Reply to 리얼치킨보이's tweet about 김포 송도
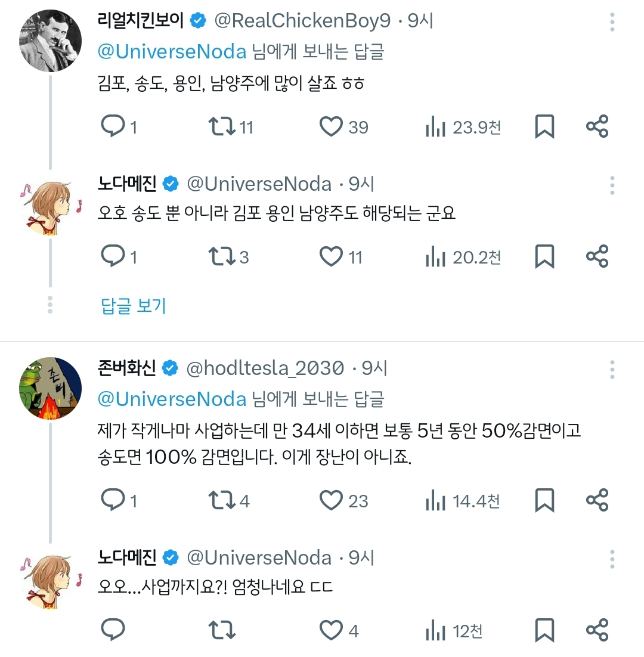 click(113, 126)
